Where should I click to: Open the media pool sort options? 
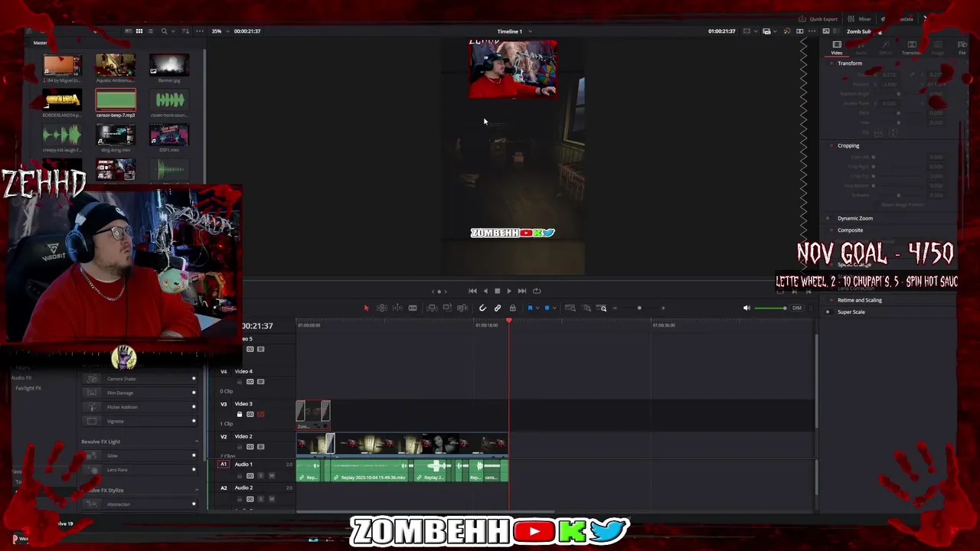tap(186, 31)
